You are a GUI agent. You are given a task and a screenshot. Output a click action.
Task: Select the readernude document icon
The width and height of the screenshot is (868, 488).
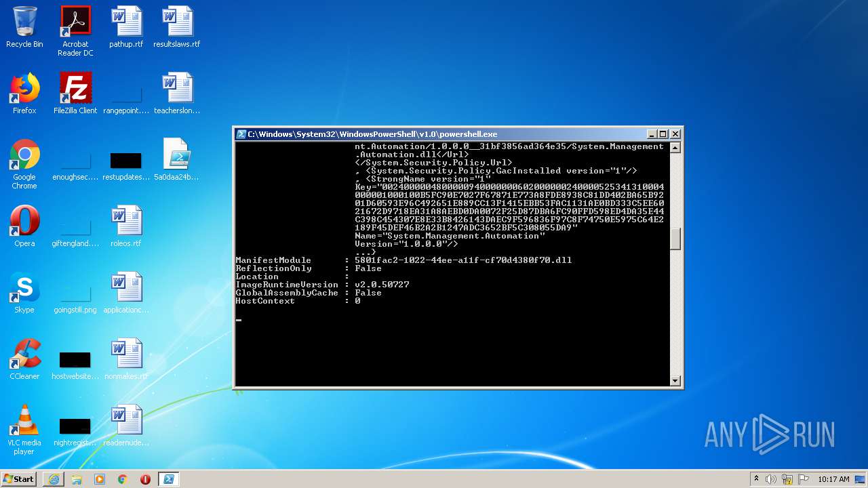click(x=126, y=426)
